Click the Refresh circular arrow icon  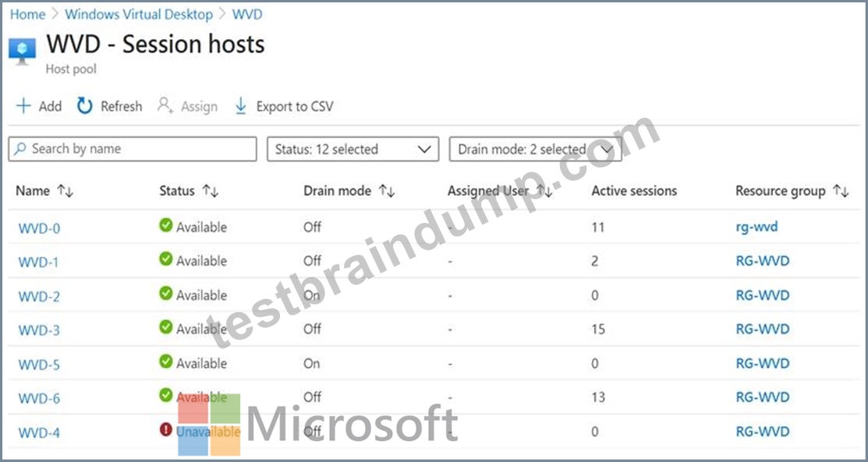85,106
